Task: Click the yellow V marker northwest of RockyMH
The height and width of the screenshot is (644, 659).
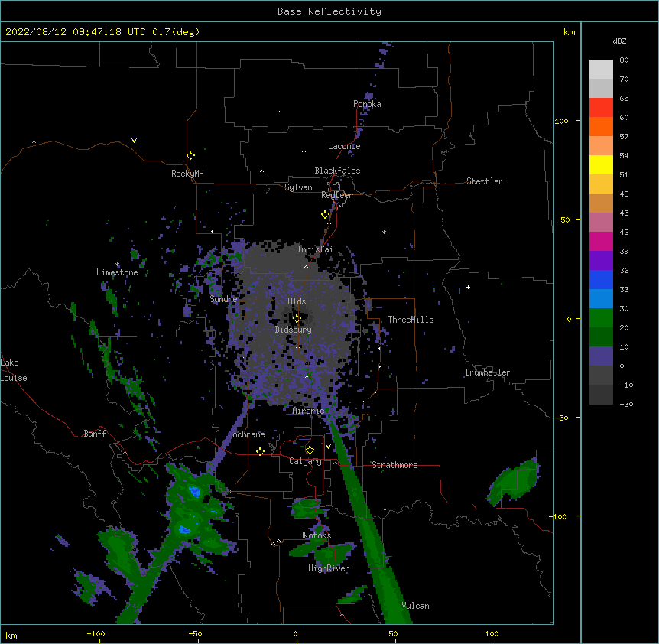Action: coord(134,141)
